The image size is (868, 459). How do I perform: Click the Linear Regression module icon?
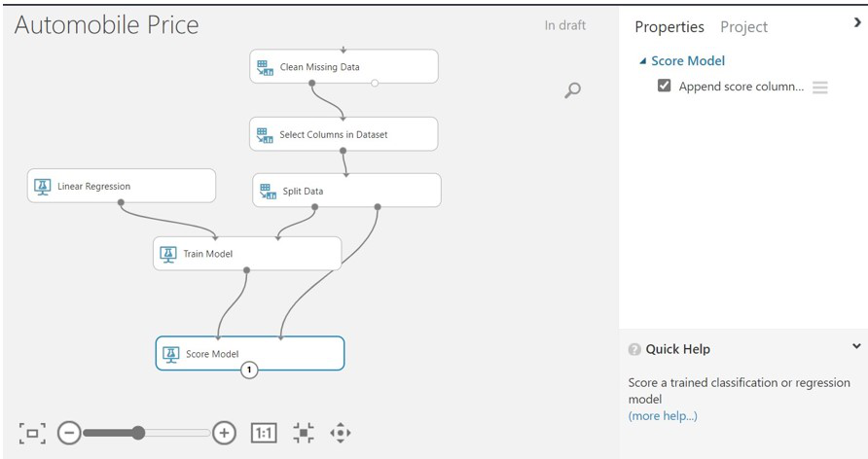42,186
